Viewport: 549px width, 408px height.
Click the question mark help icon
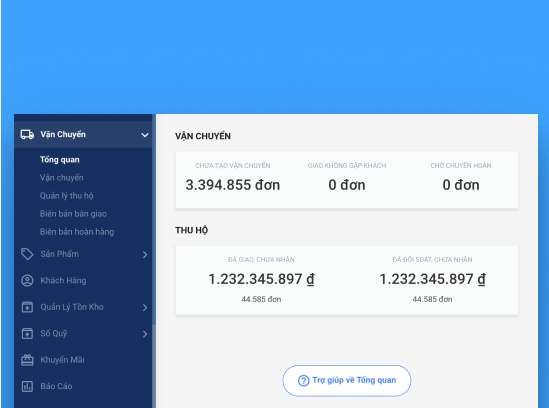click(304, 381)
